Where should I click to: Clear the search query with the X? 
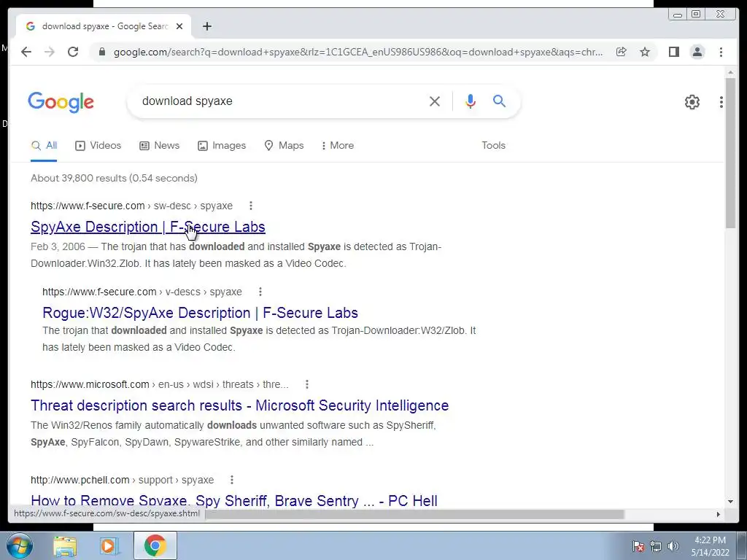(434, 101)
